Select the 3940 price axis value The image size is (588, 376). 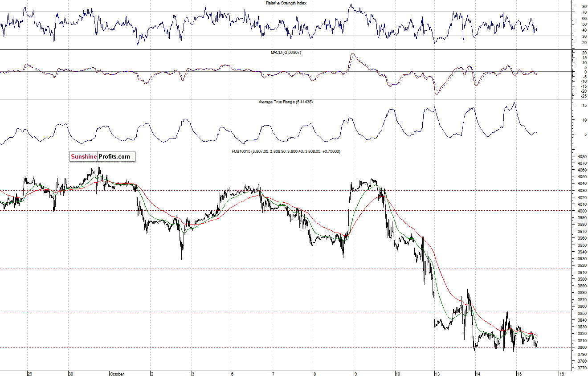pyautogui.click(x=581, y=252)
